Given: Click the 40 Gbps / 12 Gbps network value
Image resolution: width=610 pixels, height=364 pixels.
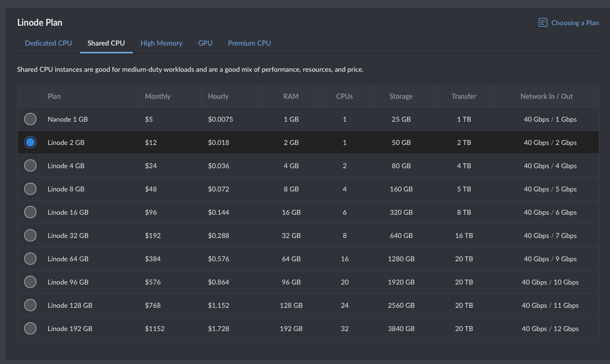Looking at the screenshot, I should 550,329.
